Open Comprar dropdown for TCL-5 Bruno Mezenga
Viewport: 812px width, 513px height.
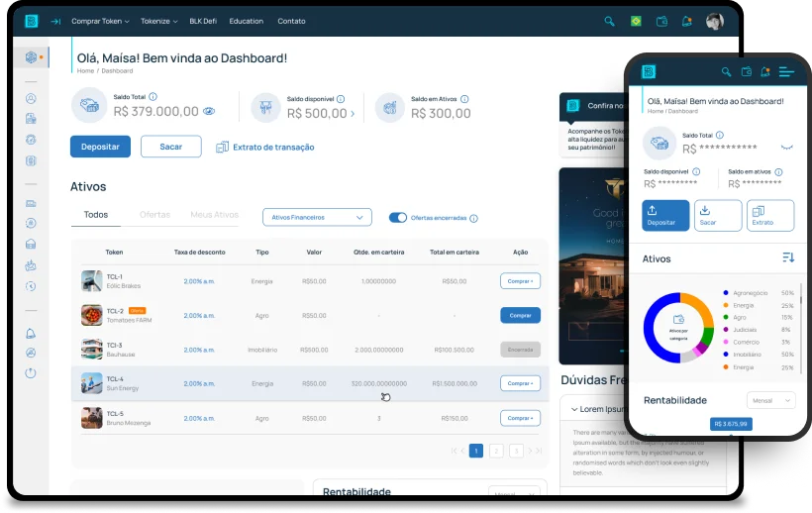[x=520, y=418]
